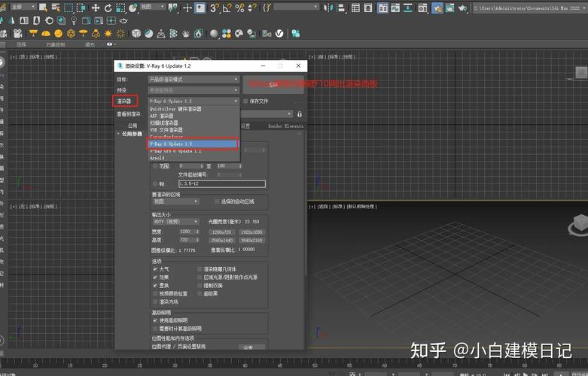Viewport: 588px width, 376px height.
Task: Click the V-Ray dome light icon
Action: coord(46,34)
